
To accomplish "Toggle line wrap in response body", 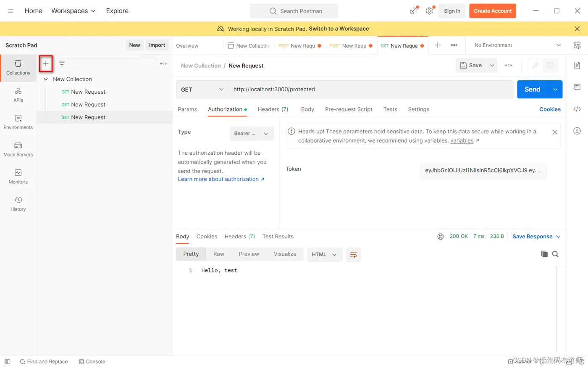I will 354,254.
